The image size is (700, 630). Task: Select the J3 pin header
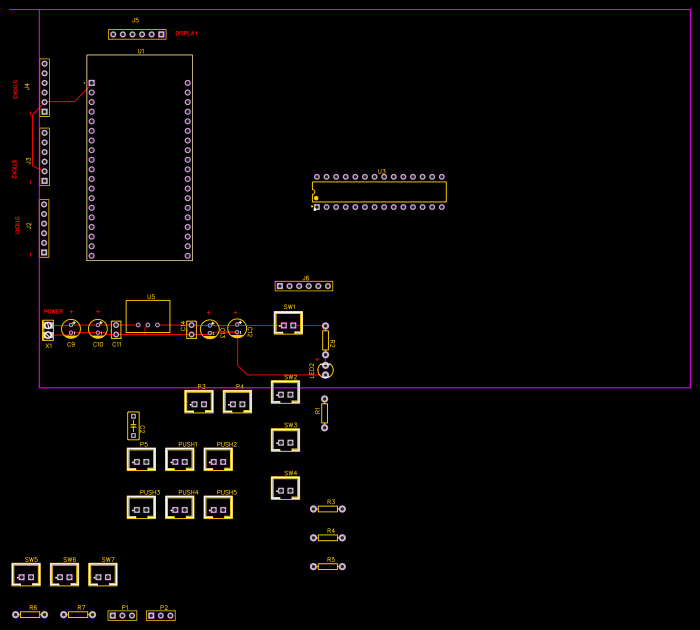(45, 157)
